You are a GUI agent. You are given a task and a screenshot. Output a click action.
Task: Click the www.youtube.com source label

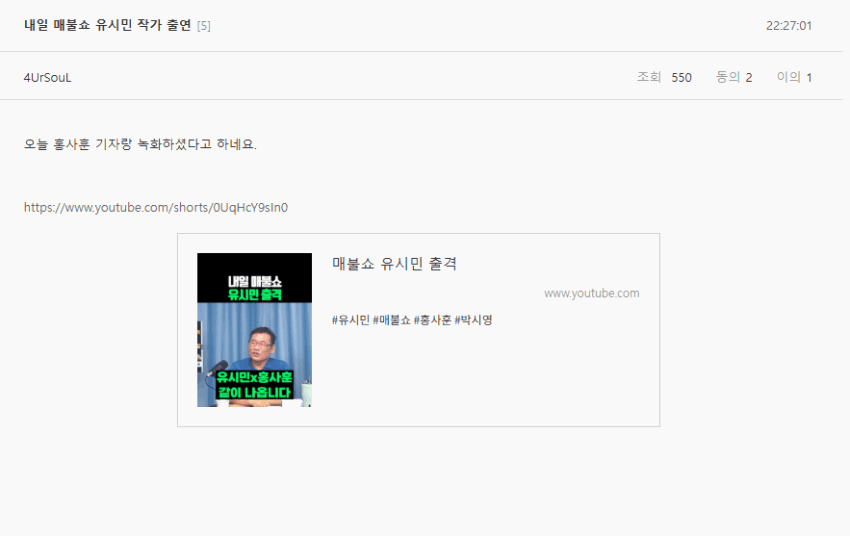point(591,293)
